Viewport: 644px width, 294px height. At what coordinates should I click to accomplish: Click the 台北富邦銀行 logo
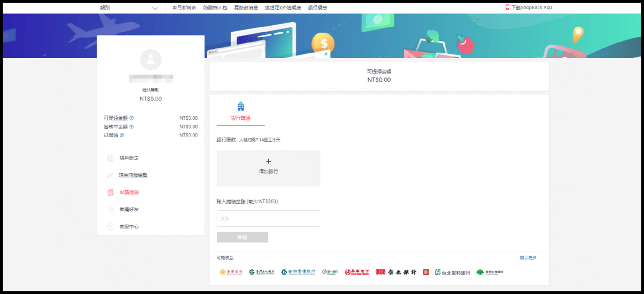pos(452,272)
